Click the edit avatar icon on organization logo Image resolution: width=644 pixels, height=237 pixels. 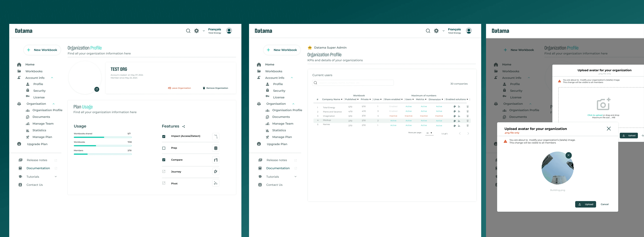97,89
